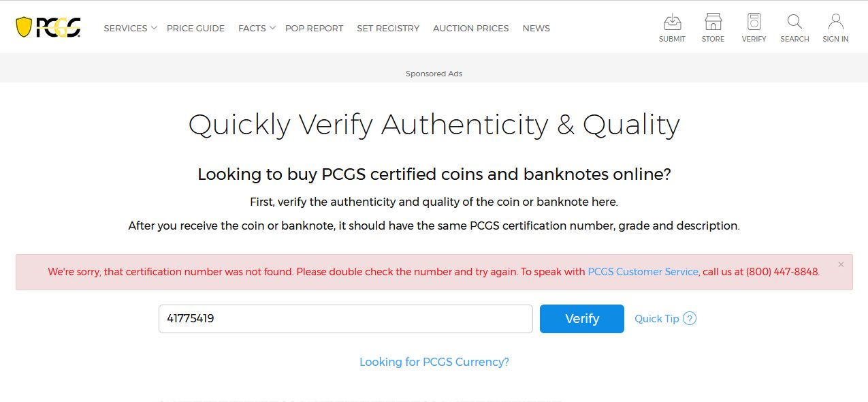Open the Price Guide menu item

coord(195,28)
